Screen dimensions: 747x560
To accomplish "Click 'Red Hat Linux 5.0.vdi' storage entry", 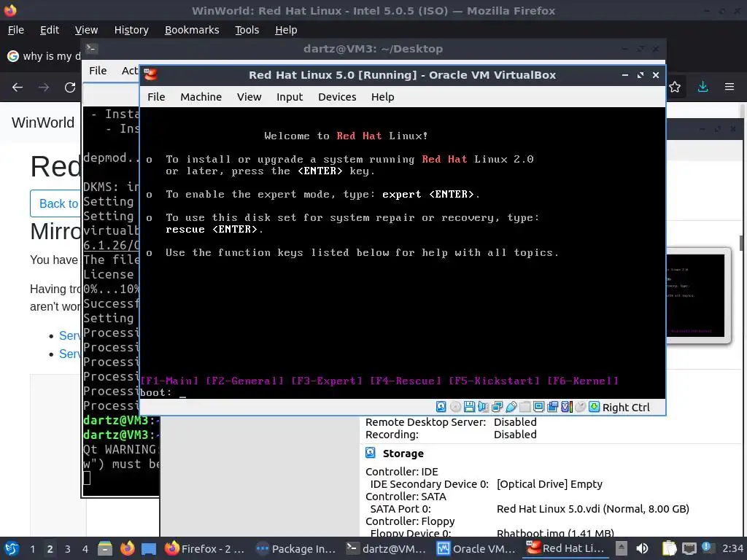I will tap(592, 509).
